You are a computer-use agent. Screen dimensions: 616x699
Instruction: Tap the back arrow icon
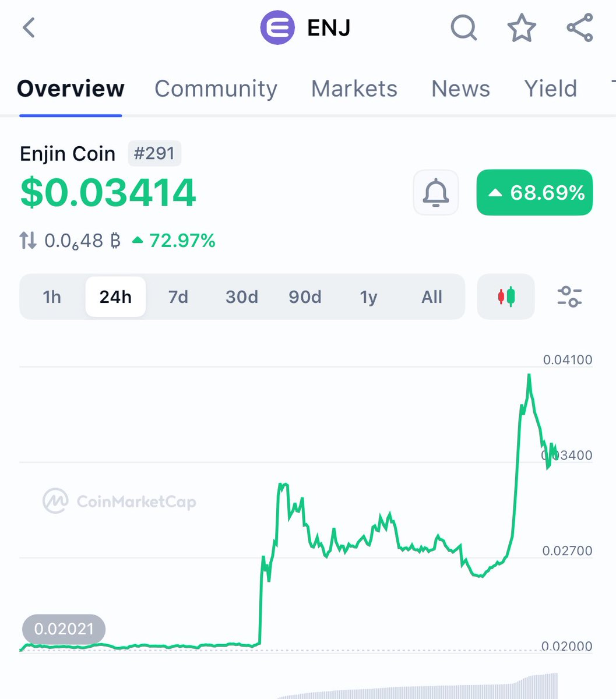[x=29, y=27]
